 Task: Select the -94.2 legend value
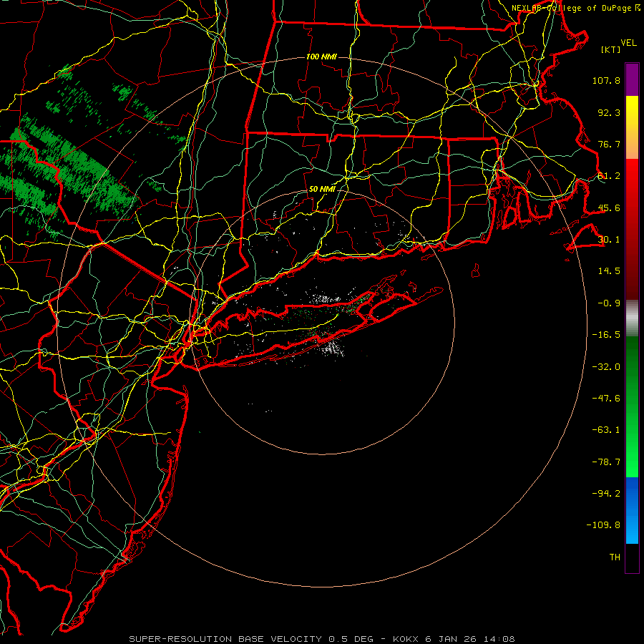coord(606,494)
